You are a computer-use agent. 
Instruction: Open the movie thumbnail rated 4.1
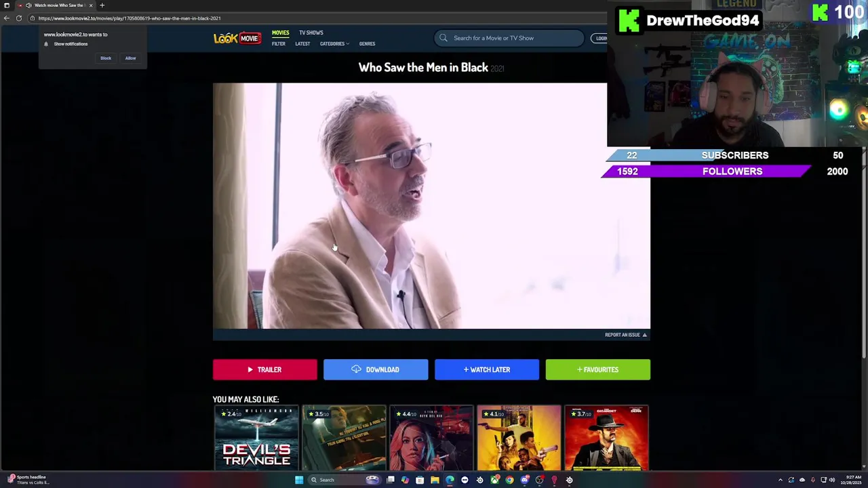pos(519,438)
